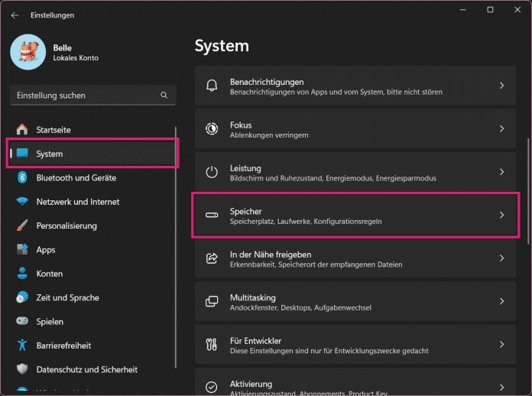
Task: Click the Speicher drive icon
Action: pyautogui.click(x=212, y=216)
